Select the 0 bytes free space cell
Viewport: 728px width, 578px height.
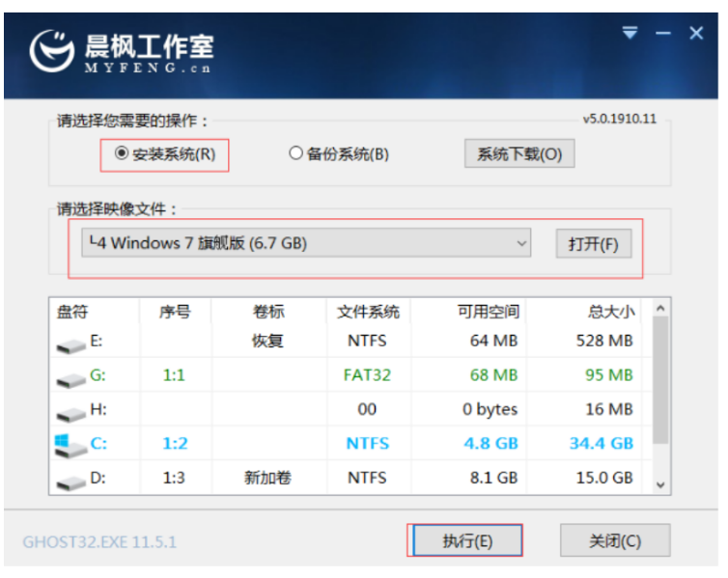pyautogui.click(x=490, y=409)
